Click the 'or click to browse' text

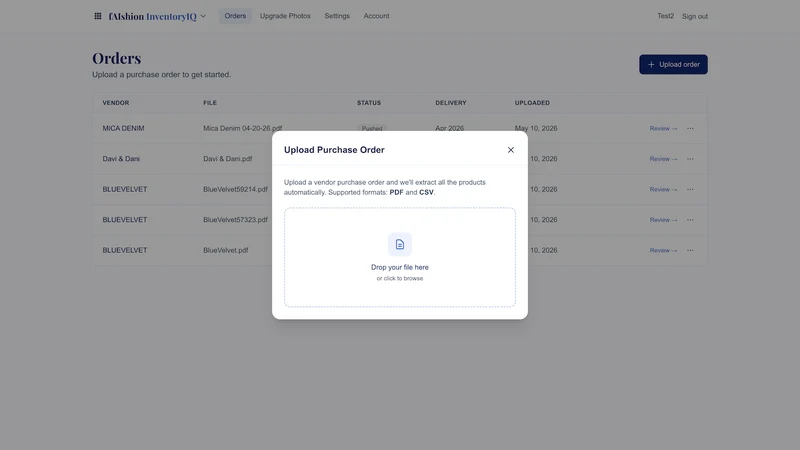coord(400,279)
